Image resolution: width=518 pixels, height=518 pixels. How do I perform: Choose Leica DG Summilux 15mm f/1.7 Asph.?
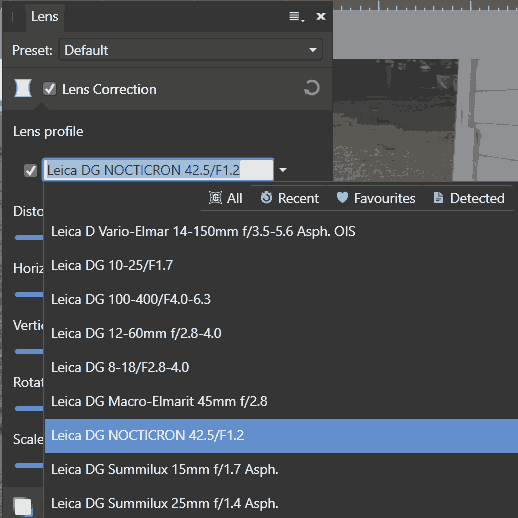tap(281, 470)
